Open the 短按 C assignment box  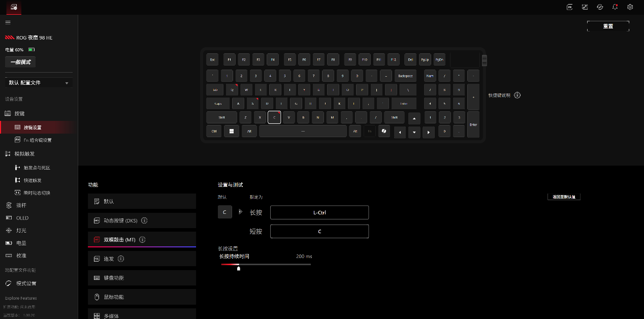(x=319, y=231)
